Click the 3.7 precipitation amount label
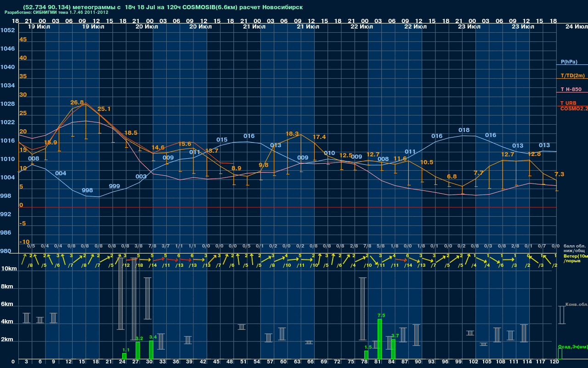The width and height of the screenshot is (588, 368). pyautogui.click(x=395, y=336)
